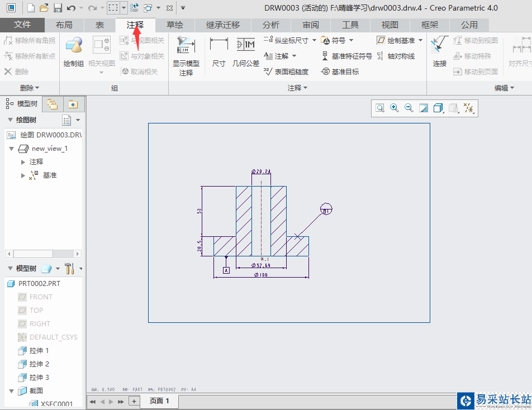Screen dimensions: 532x410
Task: Save the drawing with the floppy disk icon
Action: pyautogui.click(x=58, y=8)
